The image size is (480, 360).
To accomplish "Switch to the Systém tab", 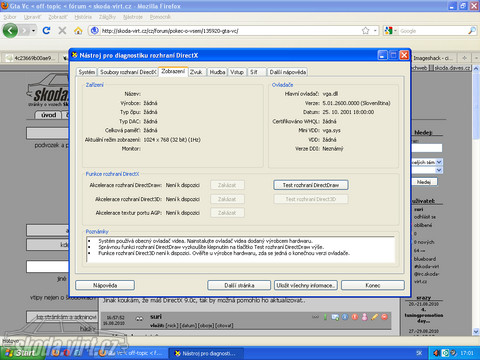I will click(x=87, y=72).
